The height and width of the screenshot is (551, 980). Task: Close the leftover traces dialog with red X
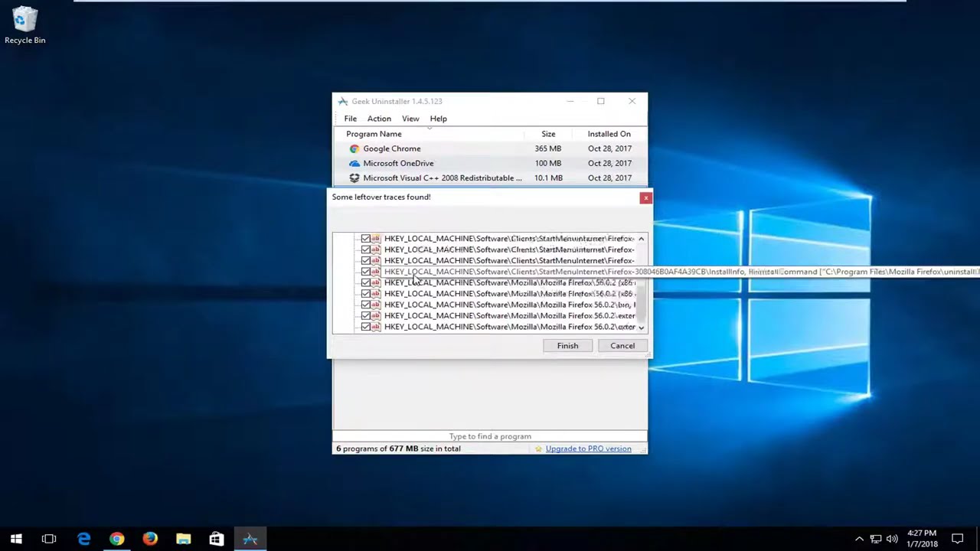click(645, 198)
